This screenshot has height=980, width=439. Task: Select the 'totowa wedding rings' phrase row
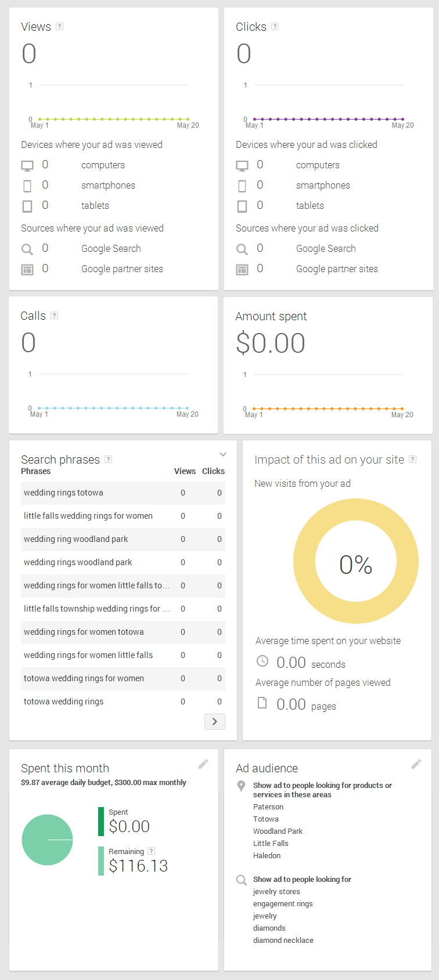pyautogui.click(x=123, y=702)
